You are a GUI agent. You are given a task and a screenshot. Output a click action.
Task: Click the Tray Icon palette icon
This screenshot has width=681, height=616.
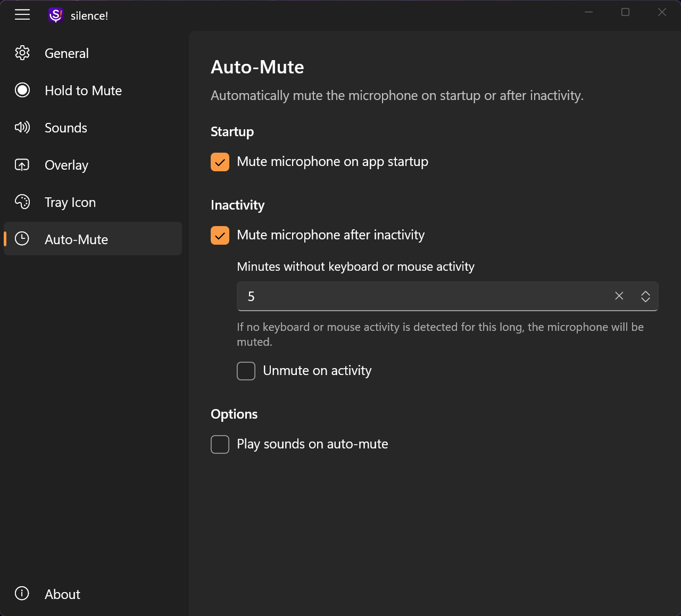(x=22, y=202)
